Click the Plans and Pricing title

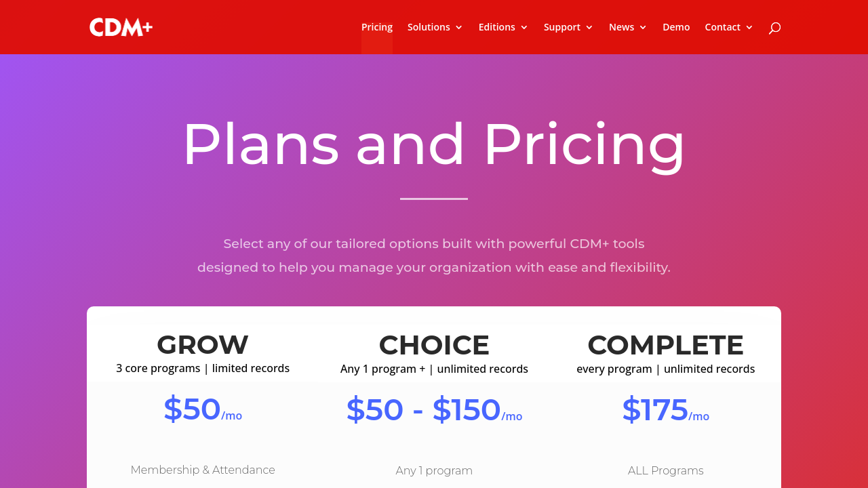[x=434, y=144]
